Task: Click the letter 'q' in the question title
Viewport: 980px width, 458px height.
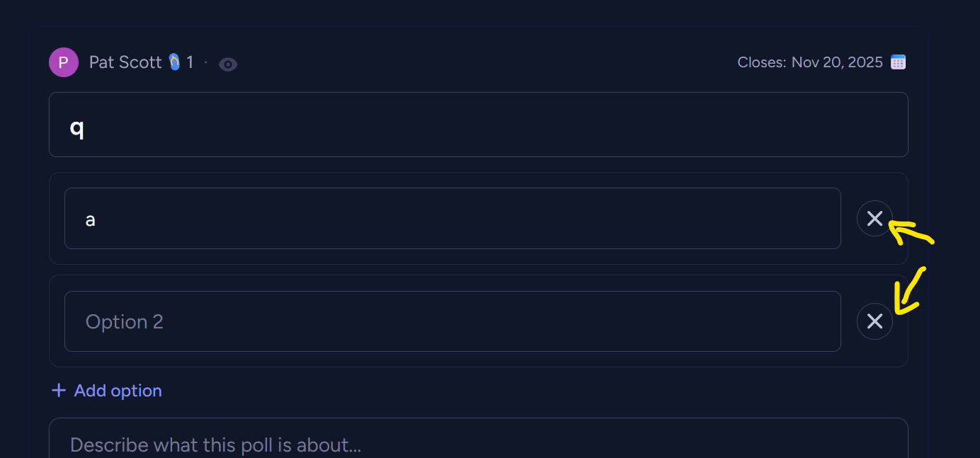Action: click(76, 127)
